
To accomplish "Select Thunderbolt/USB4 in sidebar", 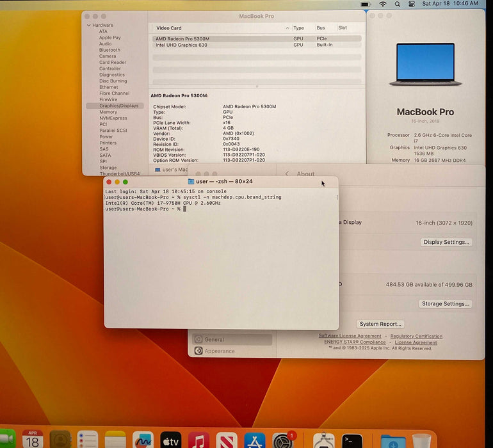I will coord(120,173).
